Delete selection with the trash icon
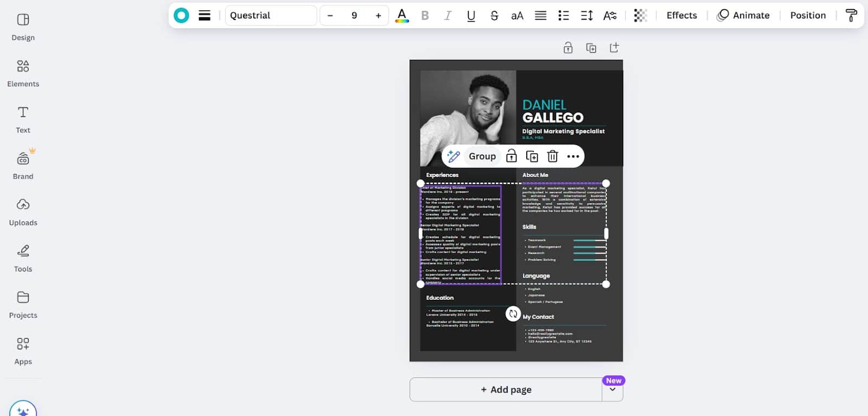The width and height of the screenshot is (868, 416). 552,156
